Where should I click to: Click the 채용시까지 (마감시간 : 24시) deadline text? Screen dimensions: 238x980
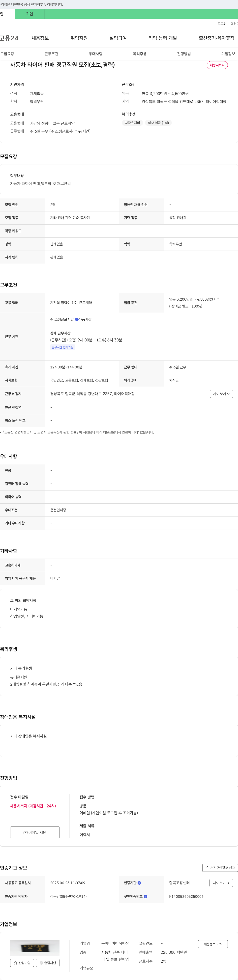point(33,806)
